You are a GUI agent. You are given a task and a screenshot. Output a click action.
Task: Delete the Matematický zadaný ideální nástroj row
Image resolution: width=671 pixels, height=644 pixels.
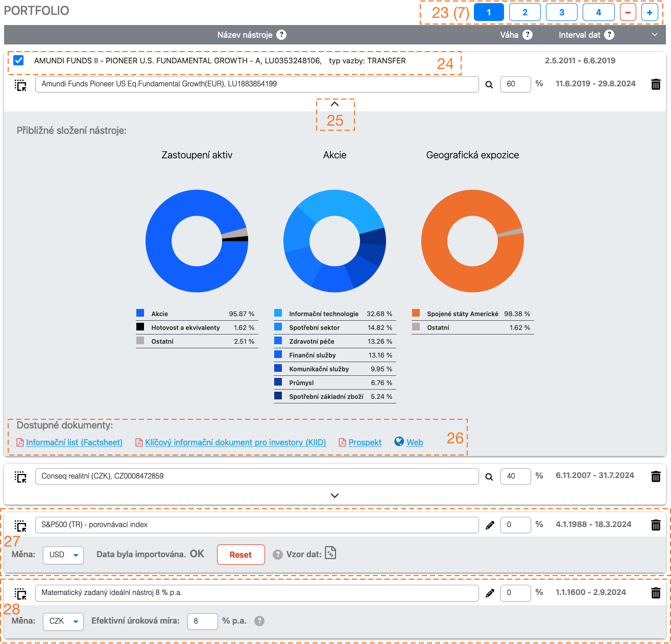(656, 593)
